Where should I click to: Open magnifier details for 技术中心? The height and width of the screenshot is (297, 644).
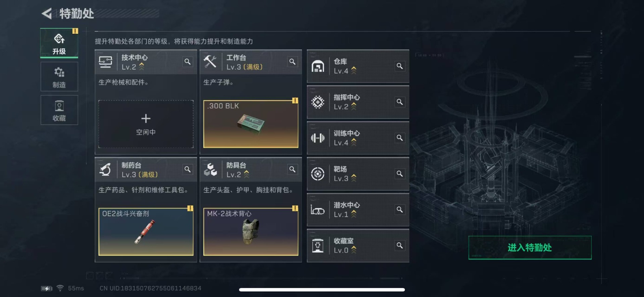(187, 62)
